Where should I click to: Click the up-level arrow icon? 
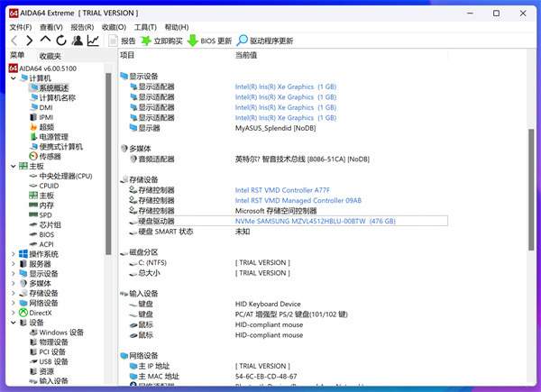45,41
